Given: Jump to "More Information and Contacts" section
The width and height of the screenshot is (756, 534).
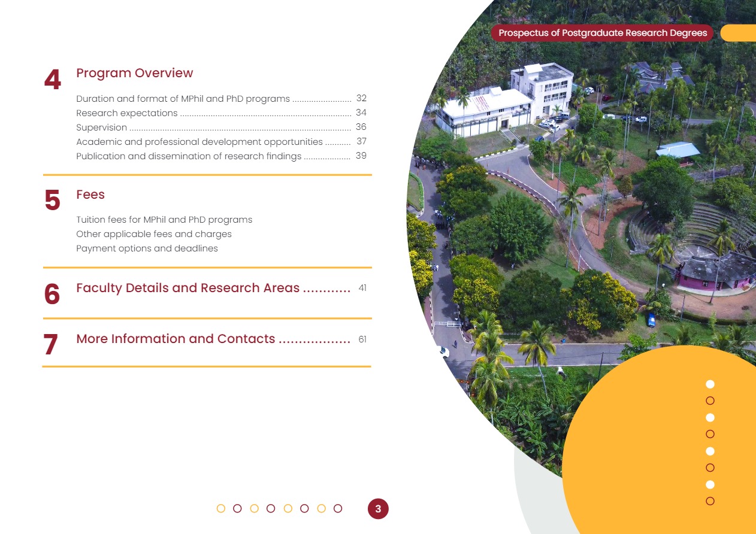Looking at the screenshot, I should point(176,339).
